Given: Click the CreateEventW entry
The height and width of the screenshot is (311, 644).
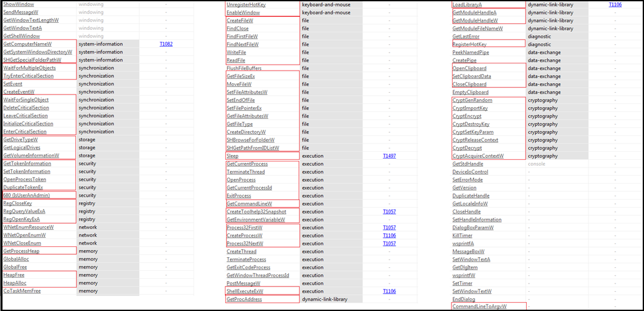Looking at the screenshot, I should (x=19, y=92).
